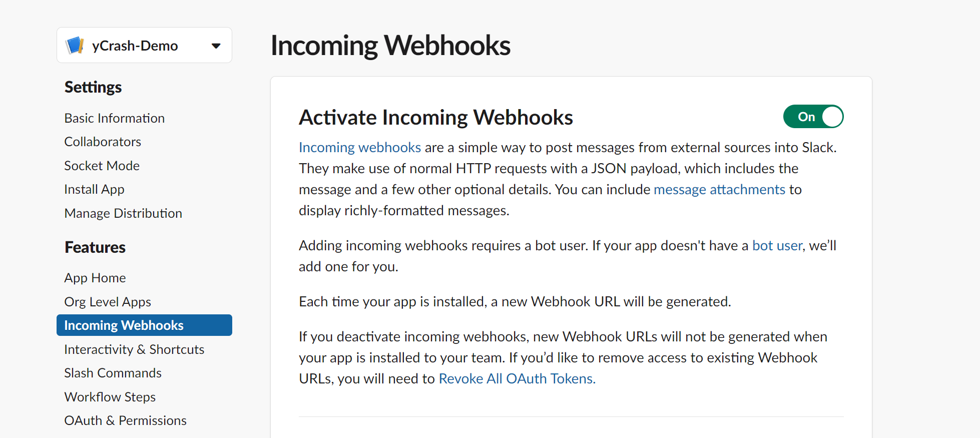Navigate to Manage Distribution
The height and width of the screenshot is (438, 980).
pos(123,213)
